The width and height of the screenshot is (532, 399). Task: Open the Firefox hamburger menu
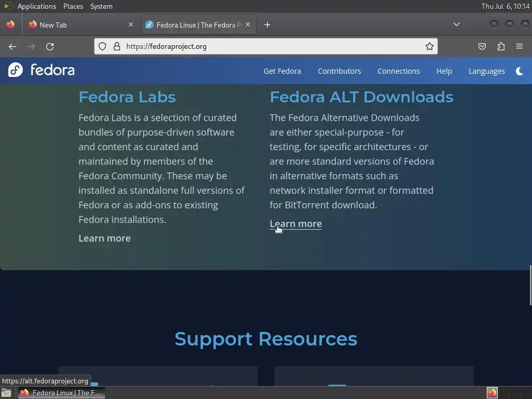(x=520, y=46)
